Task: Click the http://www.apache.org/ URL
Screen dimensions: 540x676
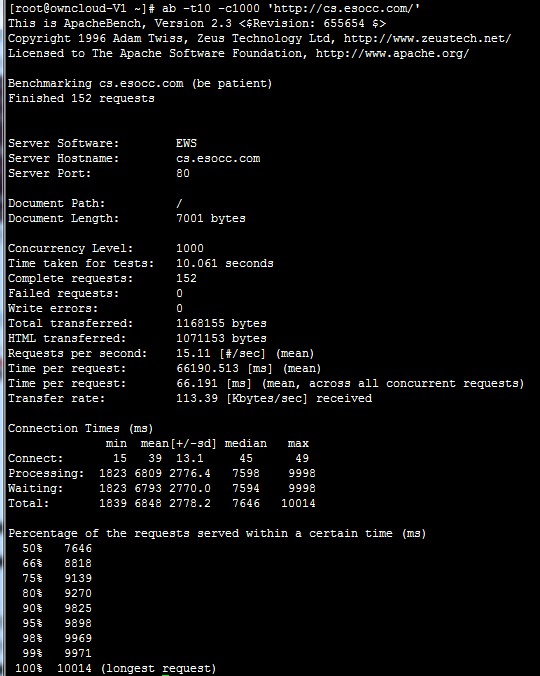Action: tap(392, 53)
